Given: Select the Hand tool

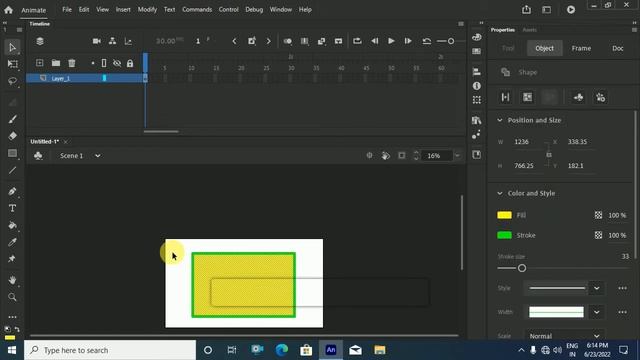Looking at the screenshot, I should pos(12,280).
